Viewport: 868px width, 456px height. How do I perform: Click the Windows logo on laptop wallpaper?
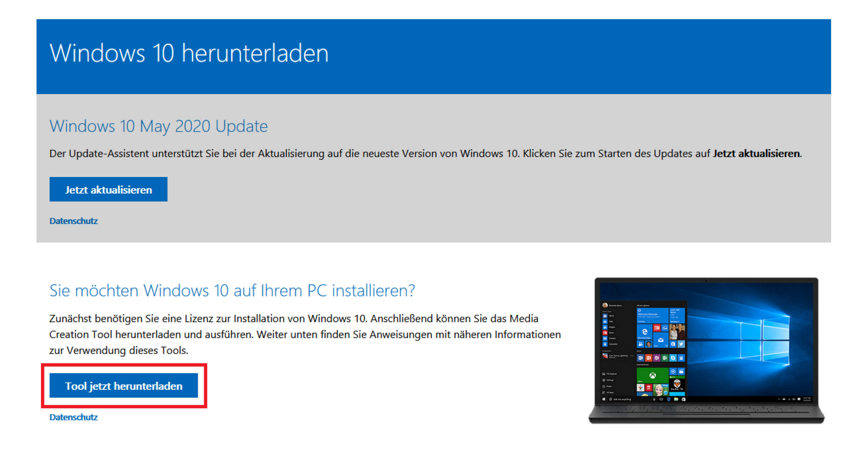(765, 340)
